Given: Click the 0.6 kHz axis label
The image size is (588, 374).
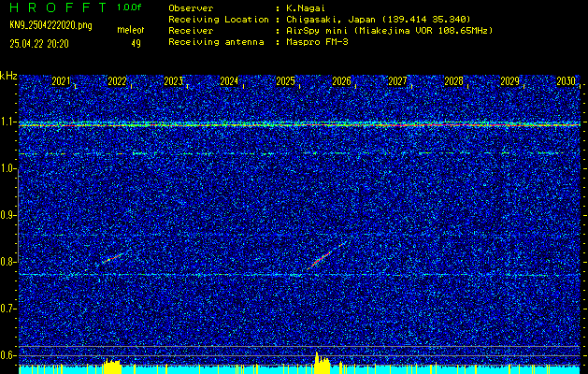Looking at the screenshot, I should pyautogui.click(x=7, y=355).
